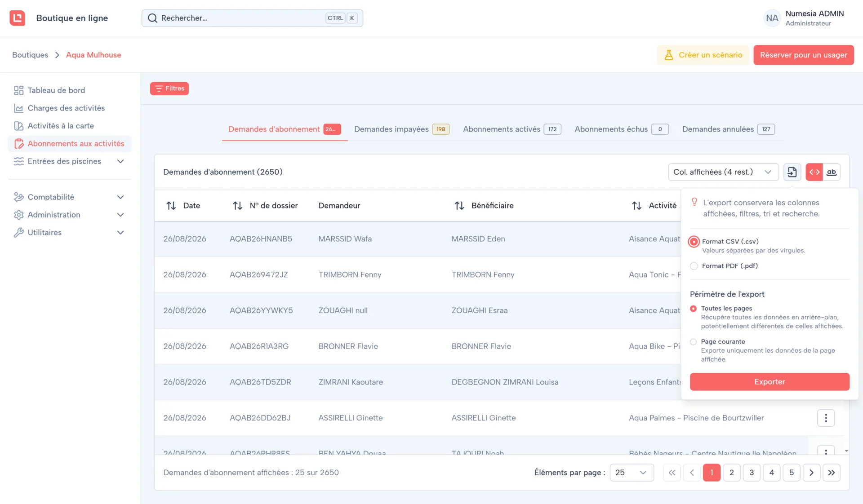The width and height of the screenshot is (863, 504).
Task: Click the Comptabilité icon
Action: pos(18,197)
